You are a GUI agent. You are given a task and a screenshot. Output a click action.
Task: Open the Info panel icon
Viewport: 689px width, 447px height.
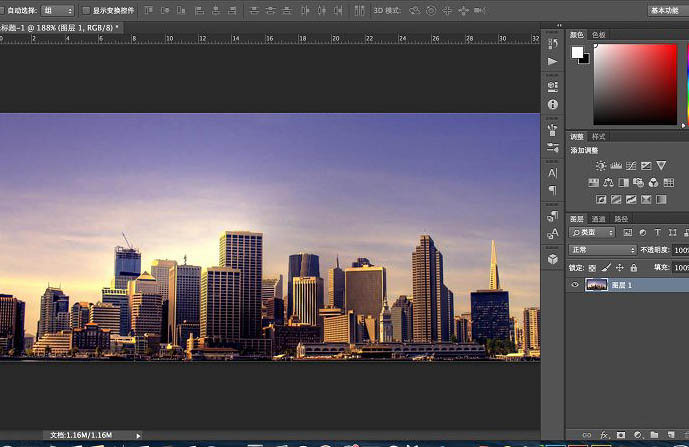point(553,104)
